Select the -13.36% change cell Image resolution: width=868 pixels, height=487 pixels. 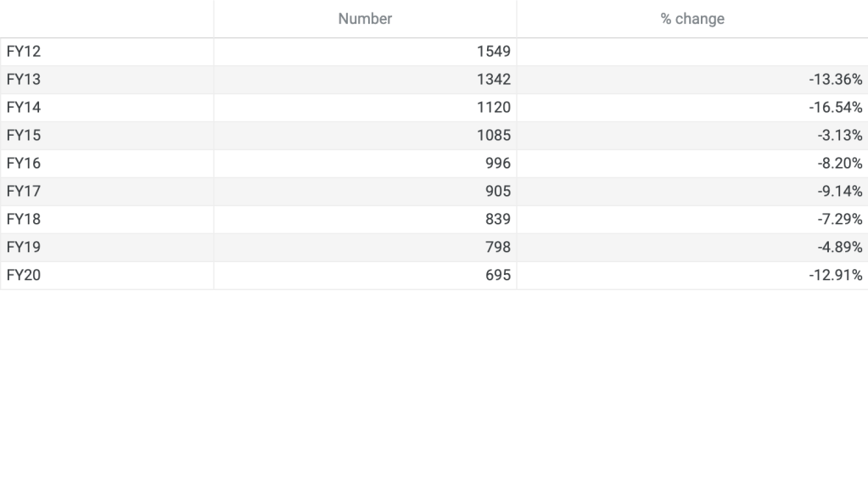point(835,80)
